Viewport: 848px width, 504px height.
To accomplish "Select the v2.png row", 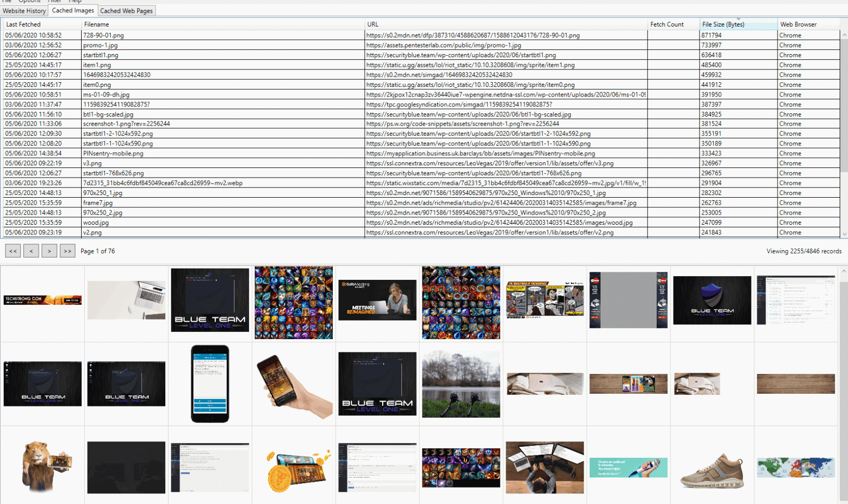I will [421, 233].
